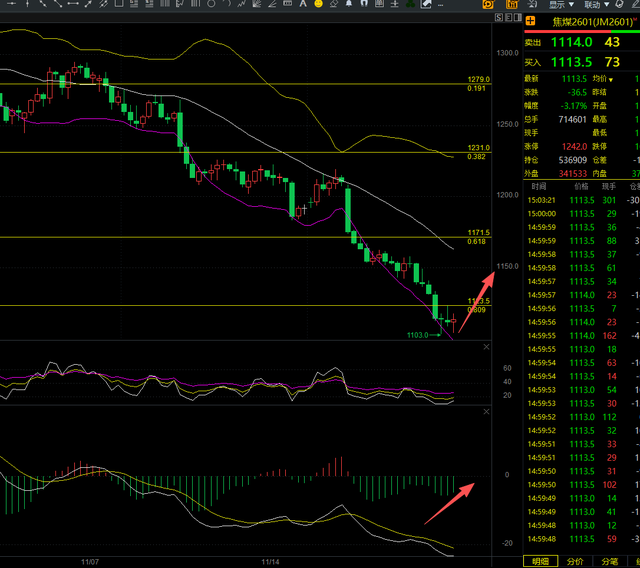Image resolution: width=640 pixels, height=568 pixels.
Task: Click the 11/14 date axis label
Action: click(x=270, y=562)
